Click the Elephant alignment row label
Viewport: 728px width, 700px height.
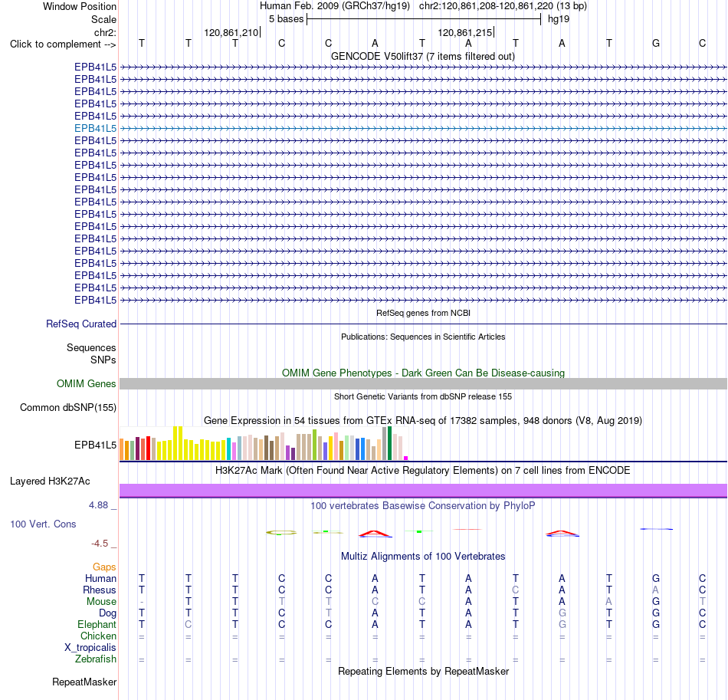tap(97, 624)
